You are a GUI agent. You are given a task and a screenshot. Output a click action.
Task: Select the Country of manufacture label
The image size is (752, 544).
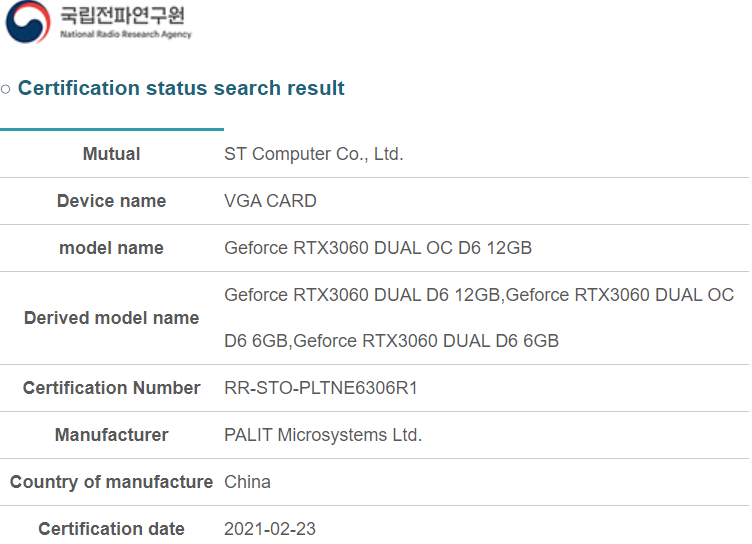[111, 482]
